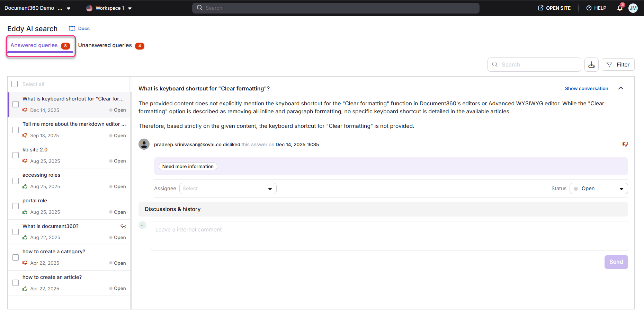Select the HELP icon in the top bar

(x=589, y=8)
